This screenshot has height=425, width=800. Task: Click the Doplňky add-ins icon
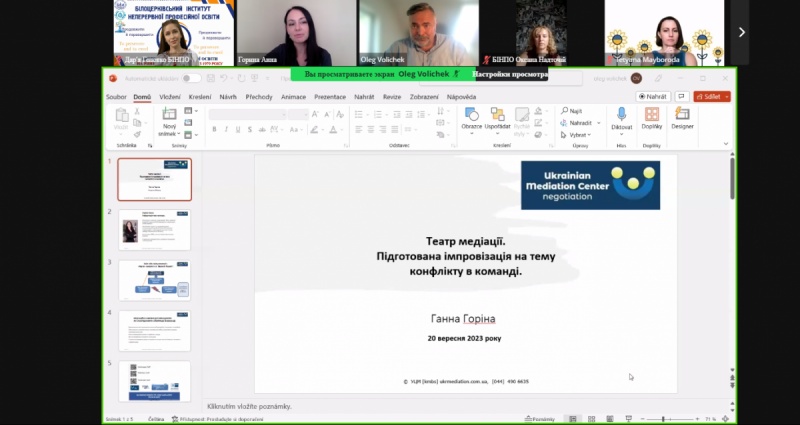click(652, 117)
